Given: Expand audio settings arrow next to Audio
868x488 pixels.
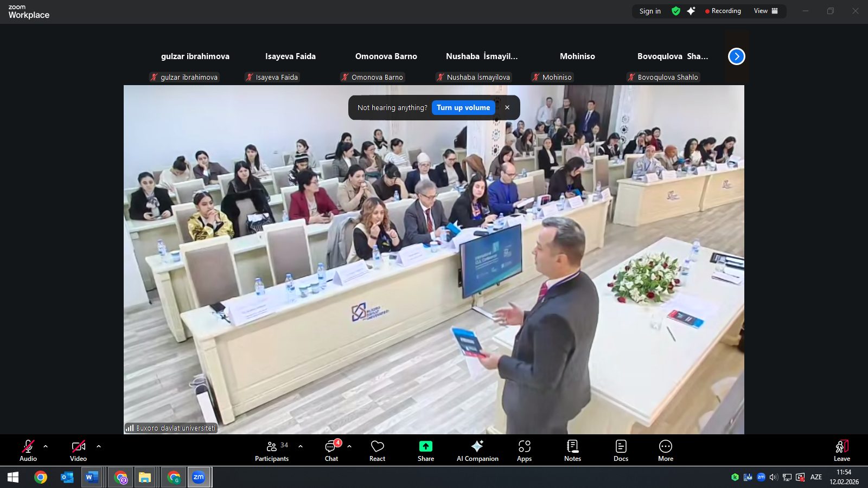Looking at the screenshot, I should point(46,446).
